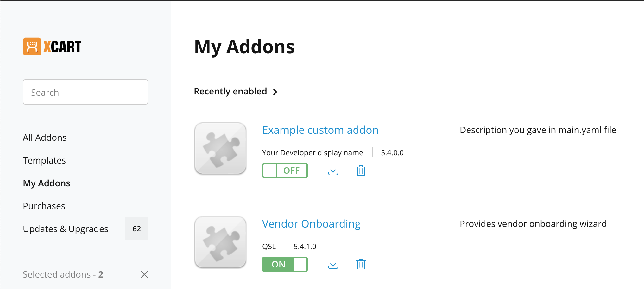Open the Vendor Onboarding addon link
644x289 pixels.
coord(311,224)
